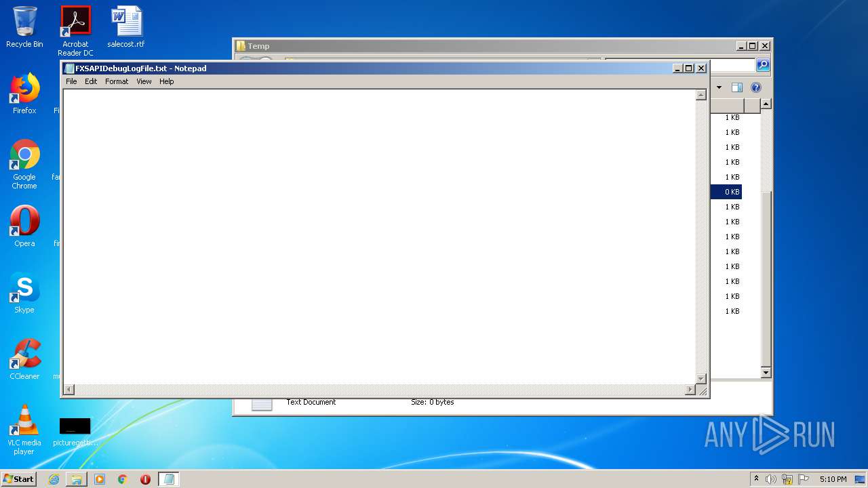Open the Notepad Format menu
This screenshot has width=868, height=488.
tap(117, 81)
